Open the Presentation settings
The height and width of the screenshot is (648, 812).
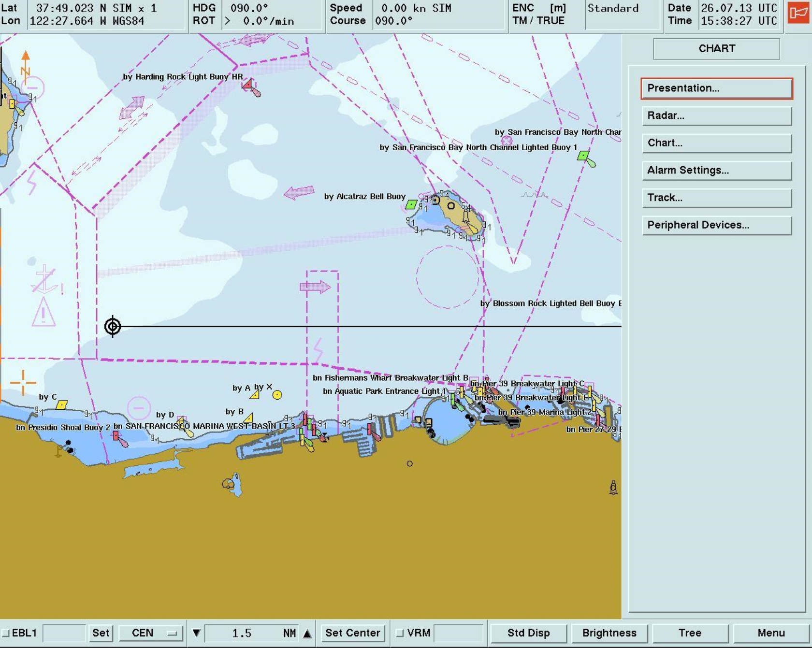[716, 88]
